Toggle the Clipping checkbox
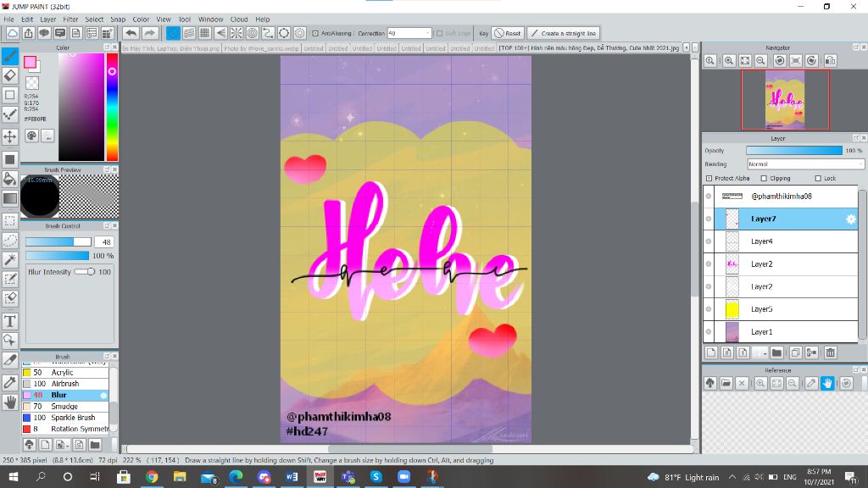Screen dimensions: 868x488 (764, 178)
